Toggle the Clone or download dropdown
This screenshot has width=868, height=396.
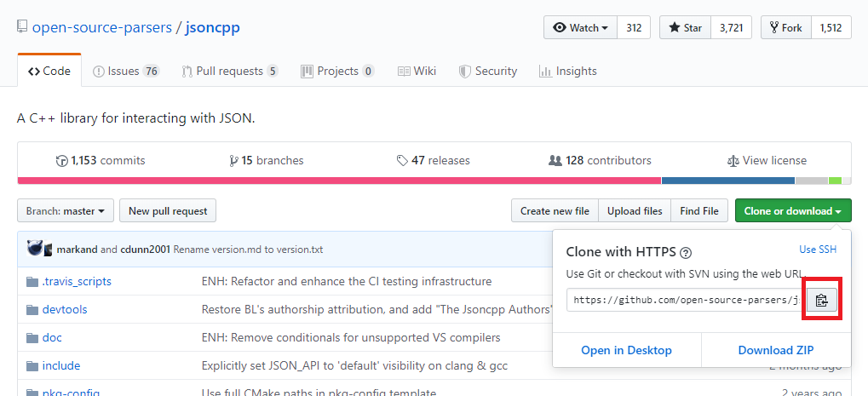[x=793, y=210]
